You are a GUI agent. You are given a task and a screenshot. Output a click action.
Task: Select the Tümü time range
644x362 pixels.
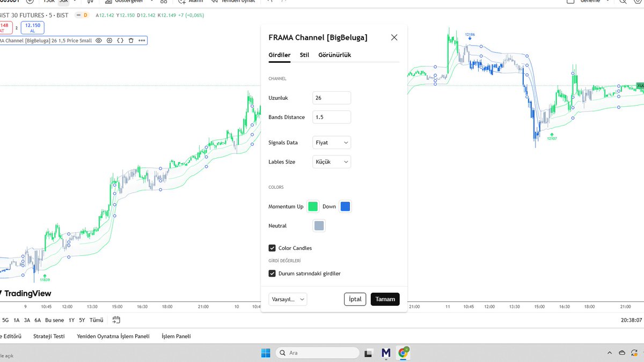click(96, 320)
